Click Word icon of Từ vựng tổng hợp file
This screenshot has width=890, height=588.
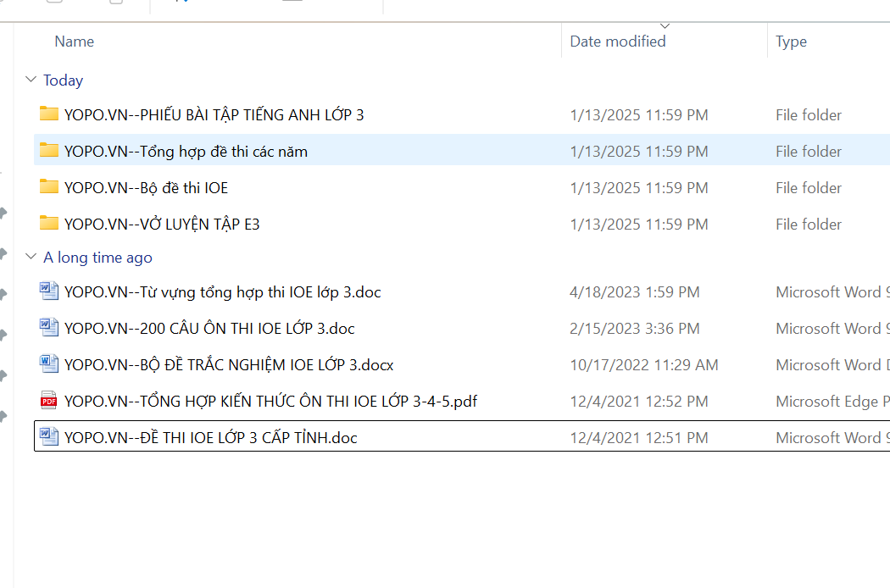(49, 291)
